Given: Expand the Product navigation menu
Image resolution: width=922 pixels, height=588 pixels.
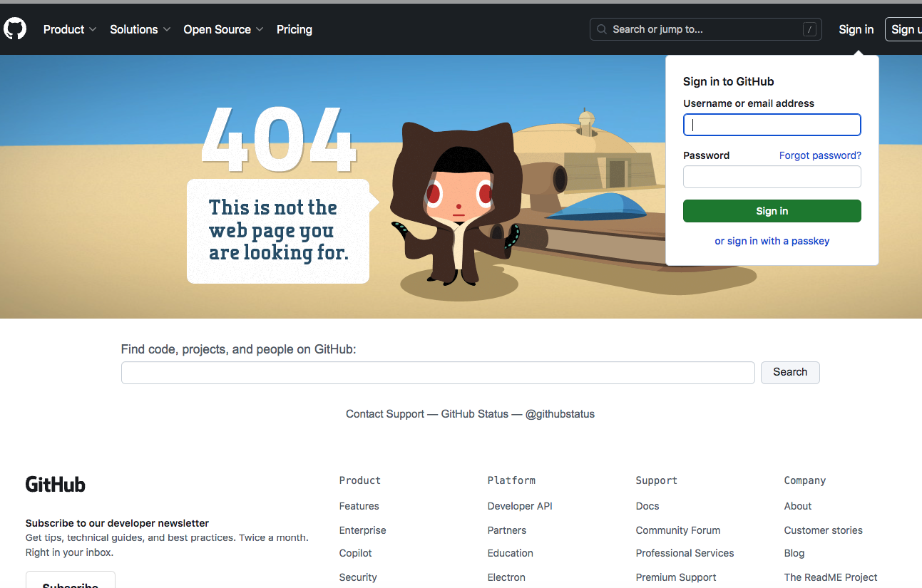Looking at the screenshot, I should point(69,29).
